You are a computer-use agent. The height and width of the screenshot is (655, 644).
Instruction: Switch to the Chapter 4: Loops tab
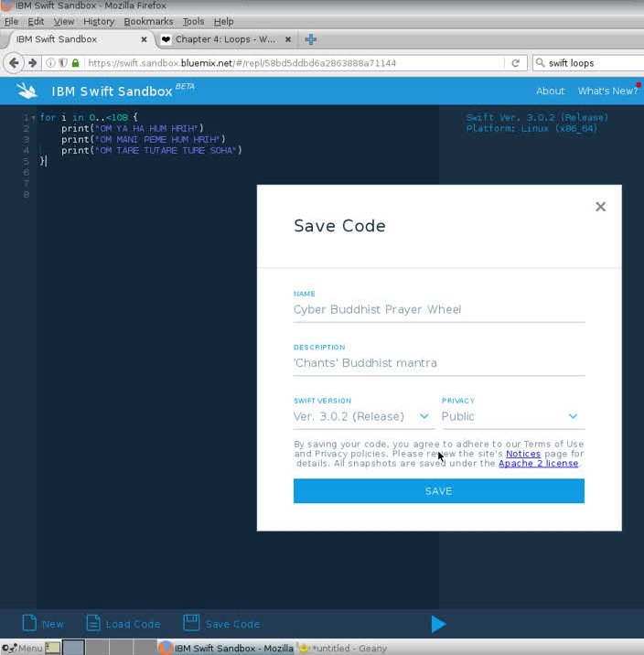click(x=224, y=39)
